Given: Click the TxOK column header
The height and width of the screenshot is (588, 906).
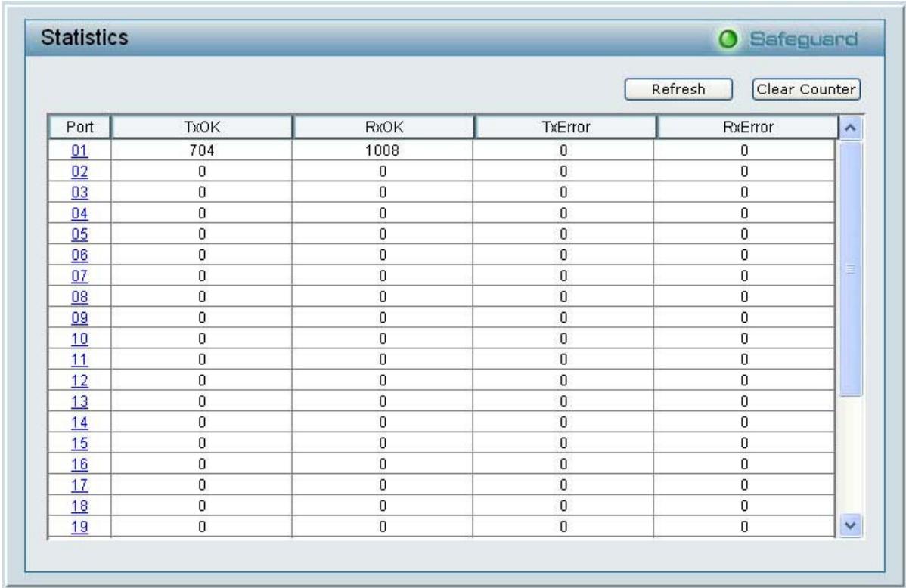Looking at the screenshot, I should pyautogui.click(x=202, y=127).
